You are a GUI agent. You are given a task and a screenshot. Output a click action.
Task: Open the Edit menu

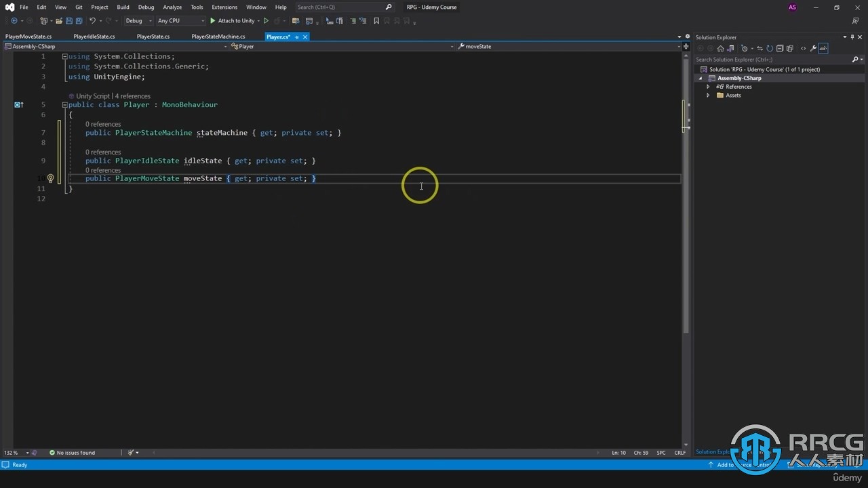(x=41, y=7)
